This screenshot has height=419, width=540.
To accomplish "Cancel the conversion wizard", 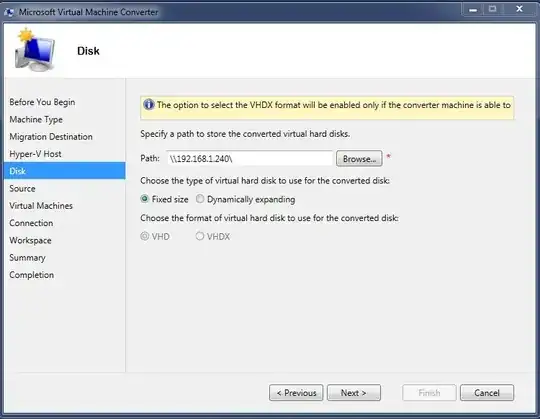I will pyautogui.click(x=487, y=393).
